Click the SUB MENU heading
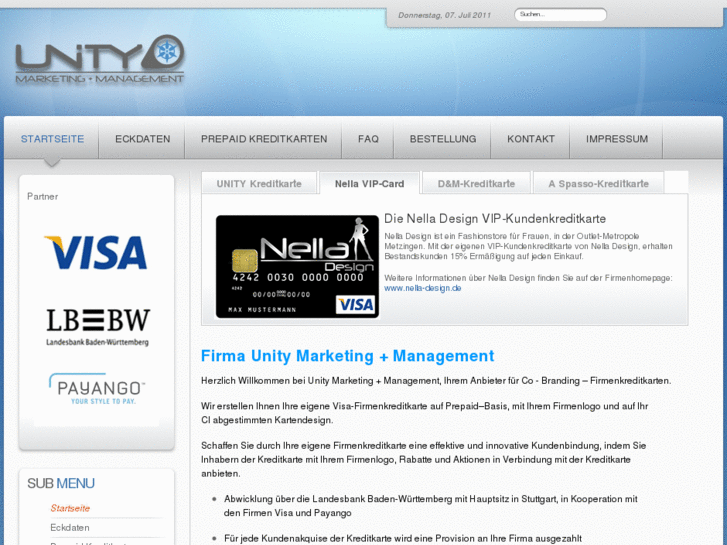727x545 pixels. pyautogui.click(x=61, y=483)
